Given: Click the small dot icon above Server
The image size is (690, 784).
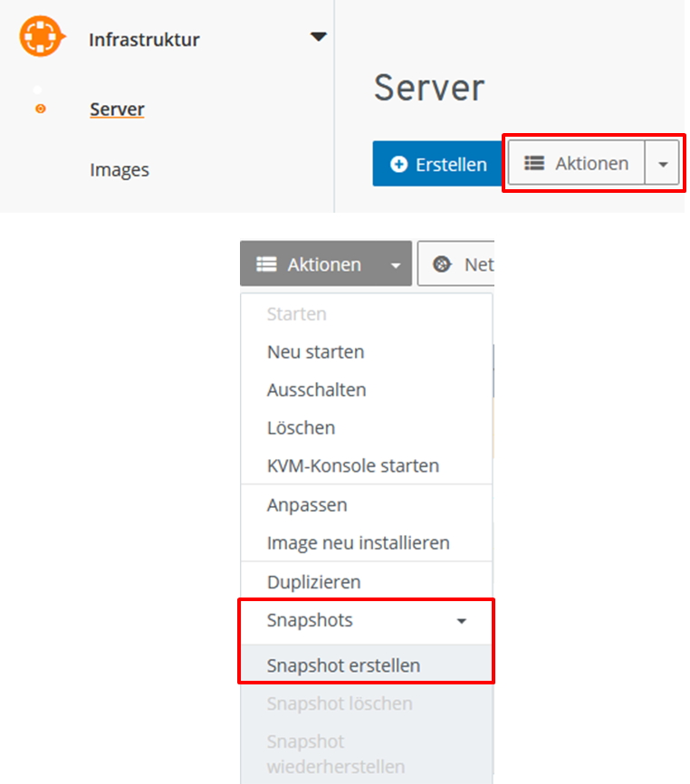Looking at the screenshot, I should coord(37,88).
